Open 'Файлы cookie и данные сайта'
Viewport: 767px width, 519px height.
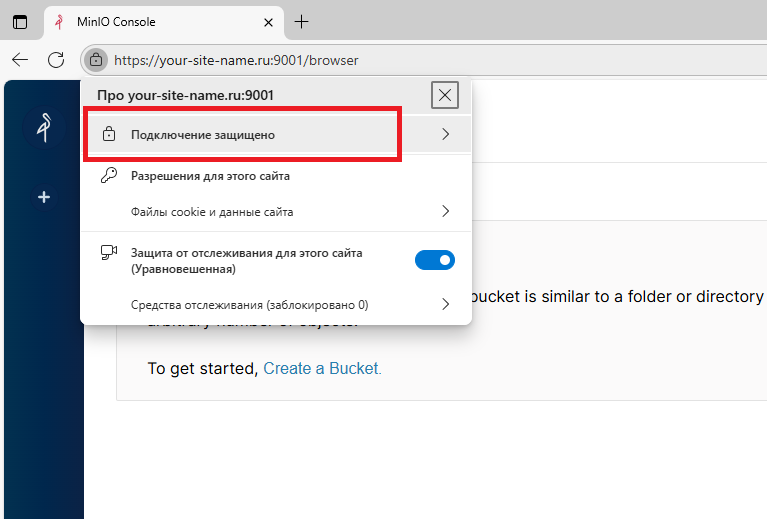tap(276, 211)
